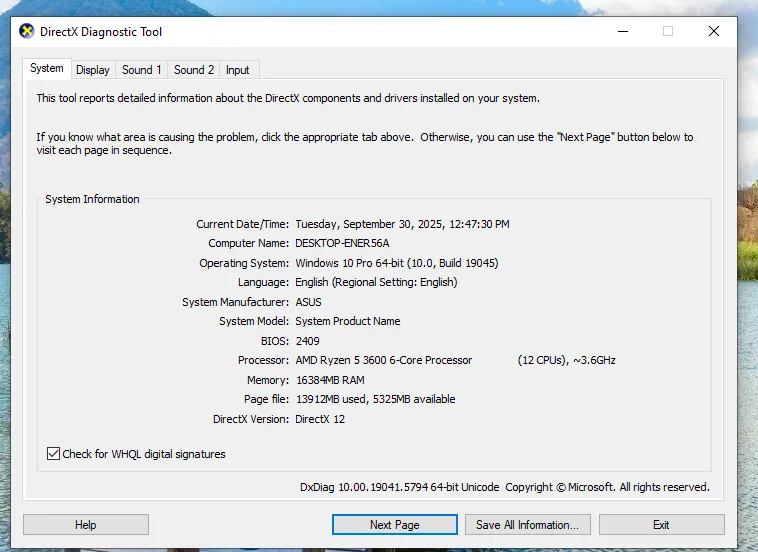
Task: Close the DirectX Diagnostic Tool window
Action: coord(713,31)
